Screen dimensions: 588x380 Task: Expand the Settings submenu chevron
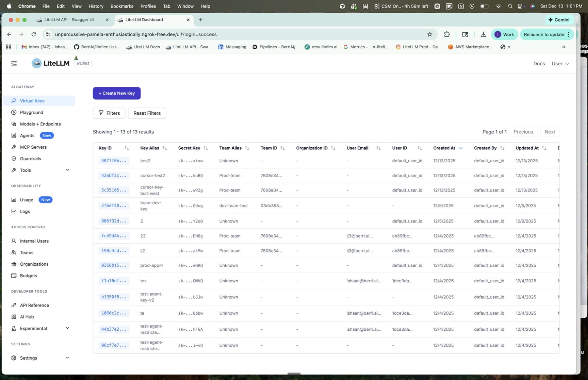click(x=67, y=358)
